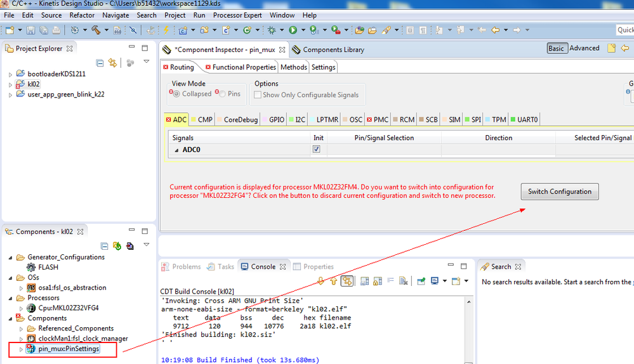Screen dimensions: 634x364
Task: Click the console Next Error down arrow
Action: point(320,281)
